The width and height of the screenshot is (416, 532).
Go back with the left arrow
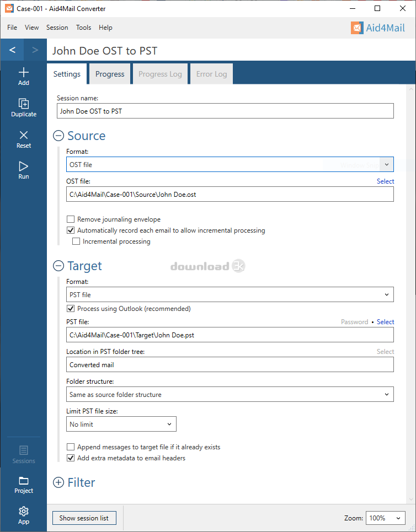(12, 50)
